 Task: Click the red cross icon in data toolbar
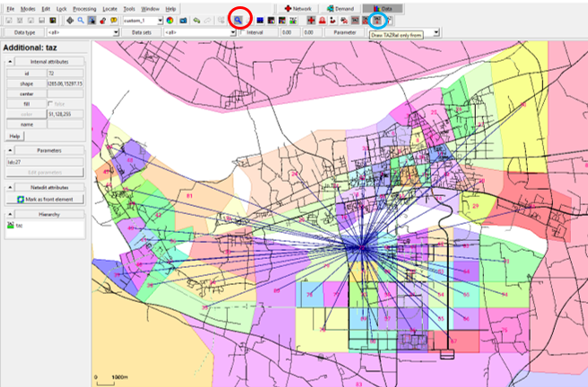click(x=310, y=19)
